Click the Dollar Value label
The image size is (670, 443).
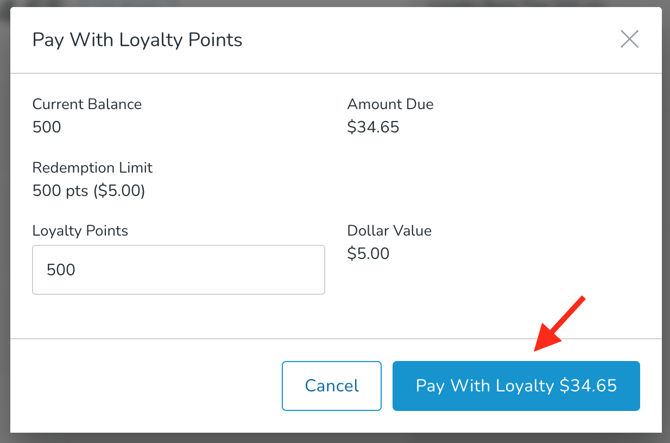coord(389,231)
